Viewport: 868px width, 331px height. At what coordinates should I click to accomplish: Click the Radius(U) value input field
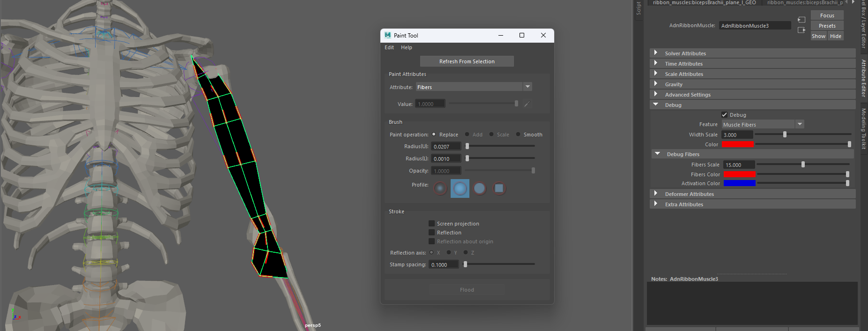(x=445, y=147)
